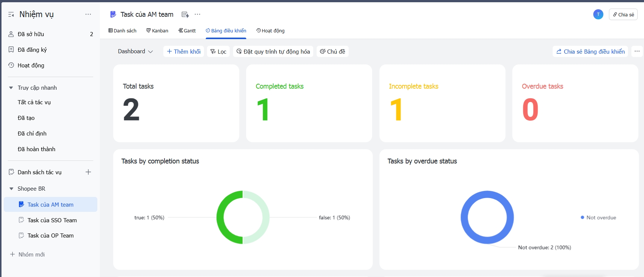This screenshot has height=277, width=644.
Task: Click Chia sẻ Bảng điều khiển
Action: click(591, 51)
